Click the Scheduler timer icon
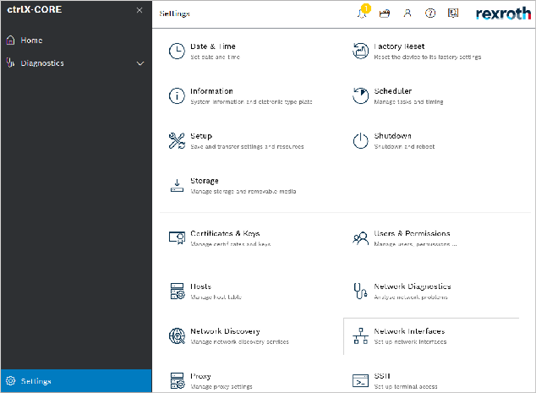The width and height of the screenshot is (536, 393). tap(361, 96)
